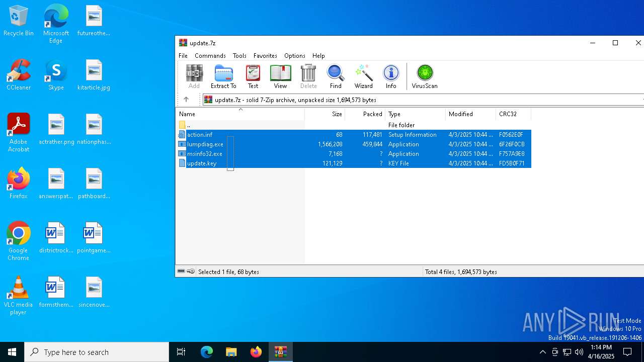Maximize the update.7z WinRAR window
Screen dimensions: 644x362
[x=615, y=43]
